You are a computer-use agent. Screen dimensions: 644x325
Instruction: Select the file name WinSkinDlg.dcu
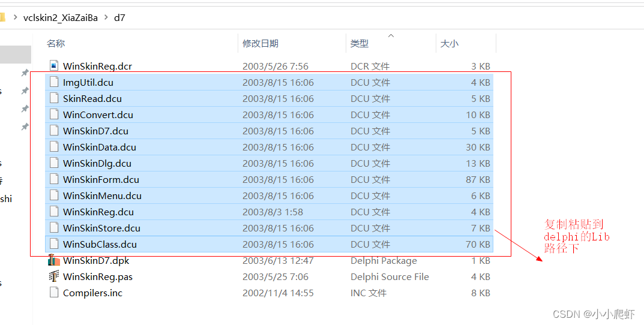pyautogui.click(x=97, y=163)
